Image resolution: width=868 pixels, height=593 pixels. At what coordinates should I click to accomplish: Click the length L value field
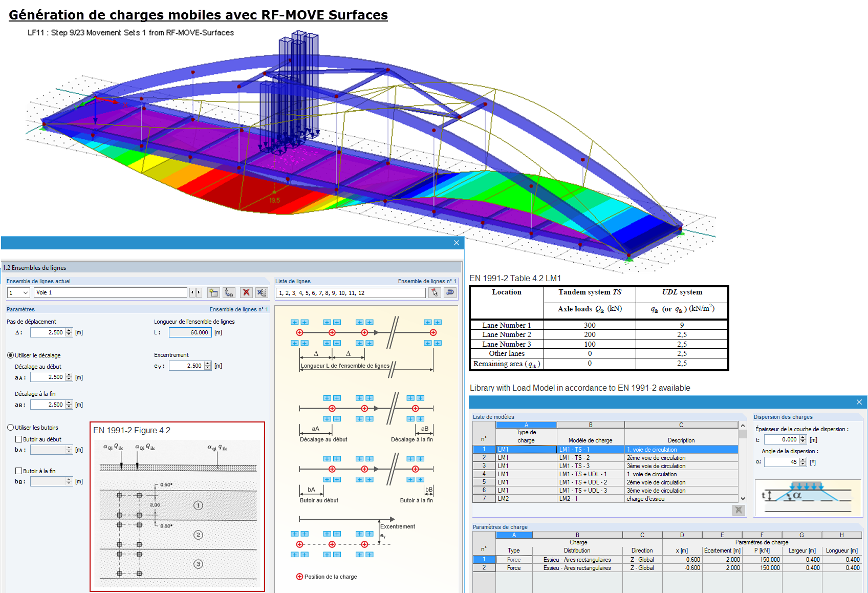190,332
